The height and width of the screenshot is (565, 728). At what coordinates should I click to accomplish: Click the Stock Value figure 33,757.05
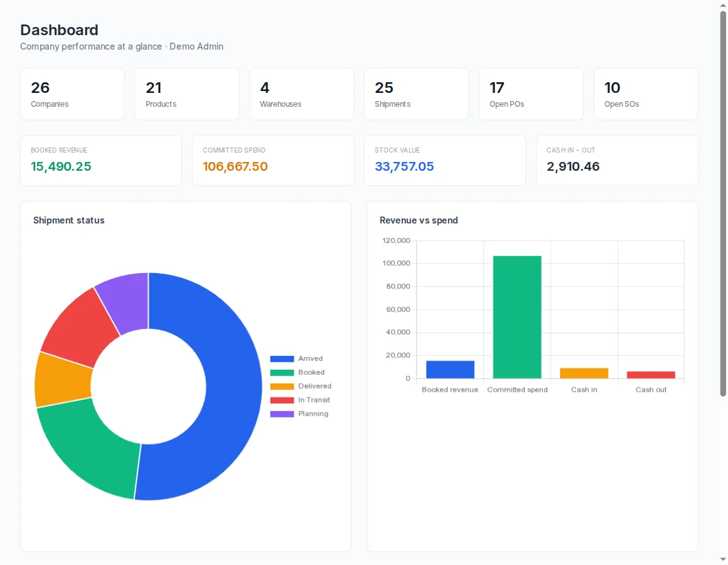click(404, 166)
